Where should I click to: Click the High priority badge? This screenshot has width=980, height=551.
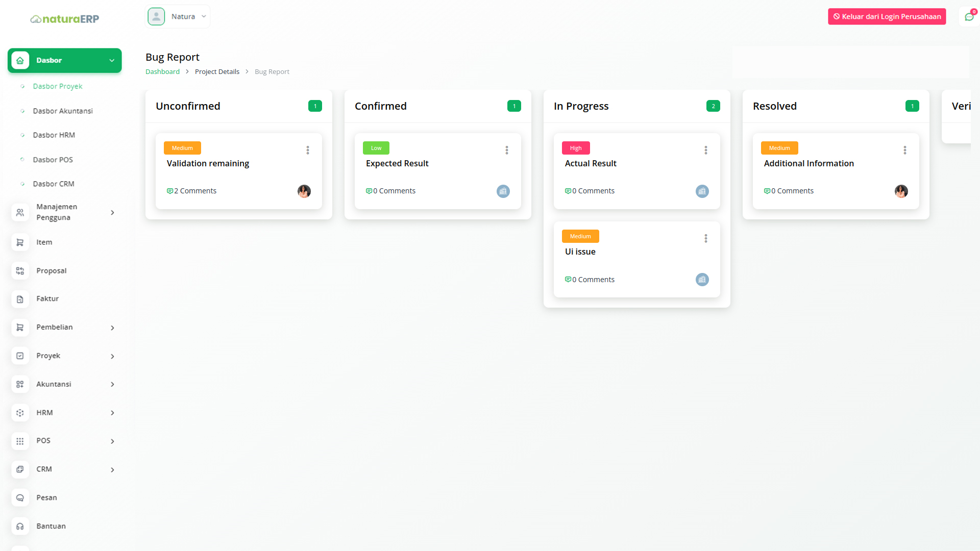coord(576,148)
